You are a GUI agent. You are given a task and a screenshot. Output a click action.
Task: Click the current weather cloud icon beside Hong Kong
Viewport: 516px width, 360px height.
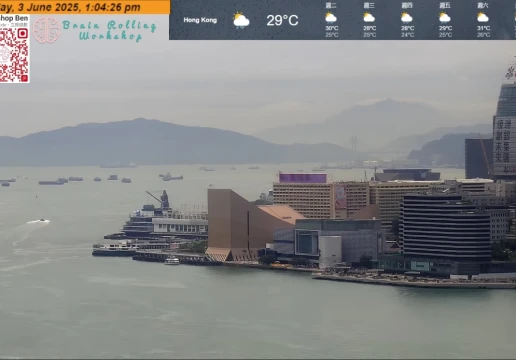coord(241,20)
